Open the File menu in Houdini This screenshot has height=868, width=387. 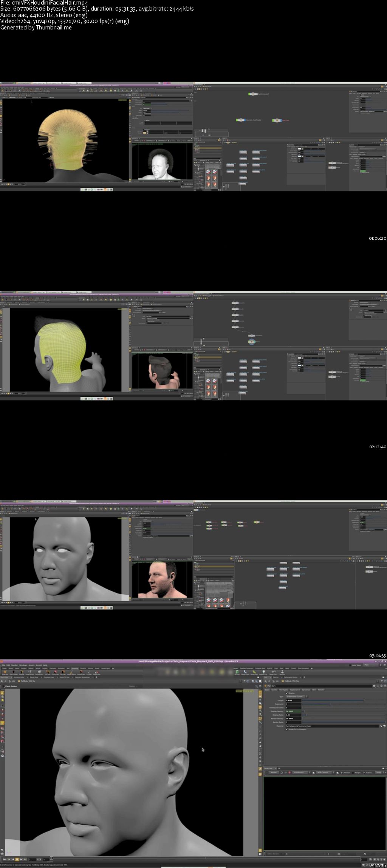3,665
